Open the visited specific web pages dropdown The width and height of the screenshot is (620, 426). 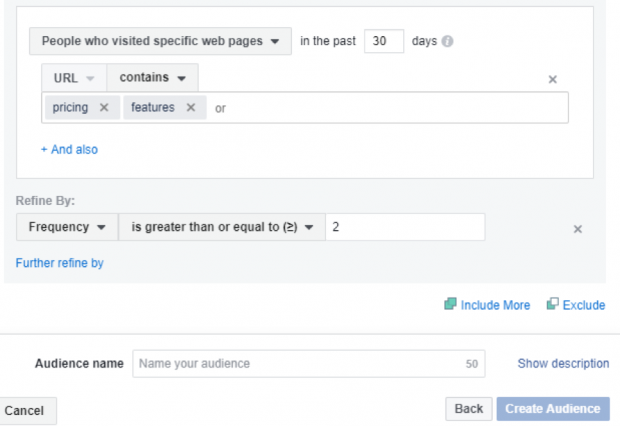(x=160, y=41)
